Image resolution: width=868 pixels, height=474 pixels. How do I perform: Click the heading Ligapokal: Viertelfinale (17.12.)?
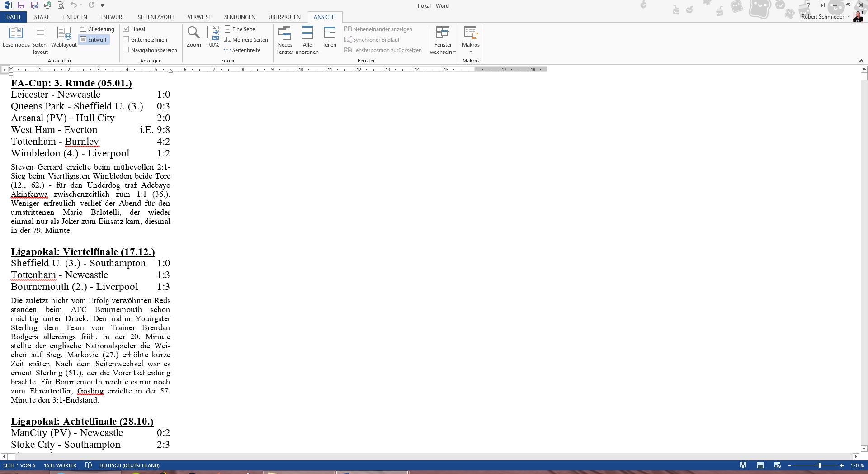coord(83,252)
